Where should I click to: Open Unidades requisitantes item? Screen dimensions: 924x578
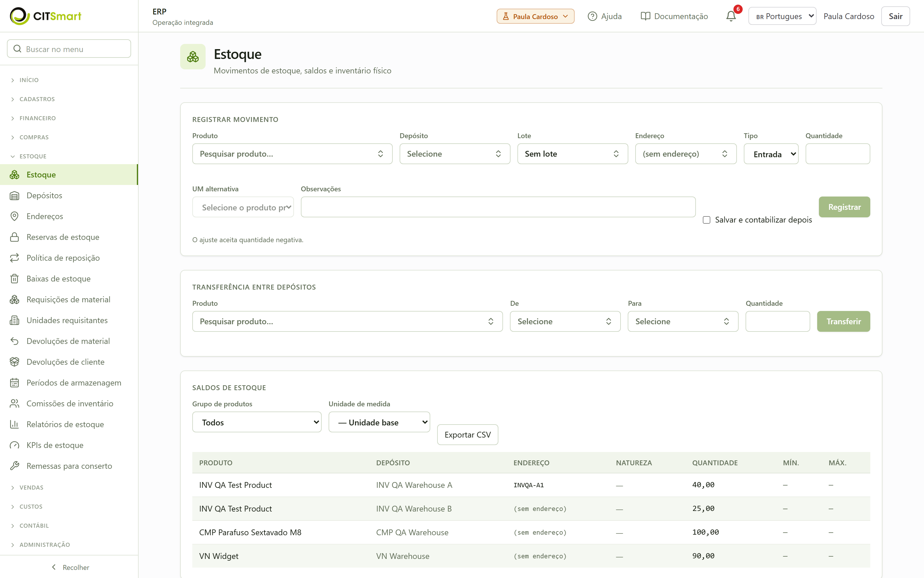[69, 320]
